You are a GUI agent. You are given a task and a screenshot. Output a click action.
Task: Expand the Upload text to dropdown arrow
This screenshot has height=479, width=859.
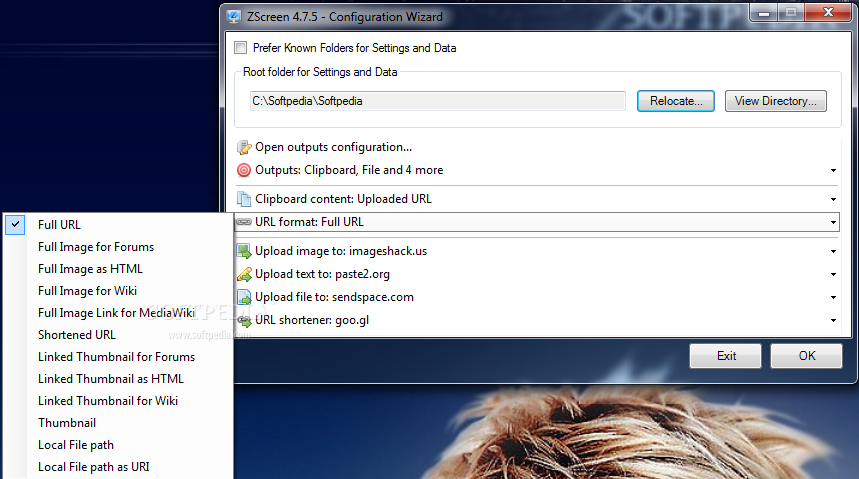point(833,275)
